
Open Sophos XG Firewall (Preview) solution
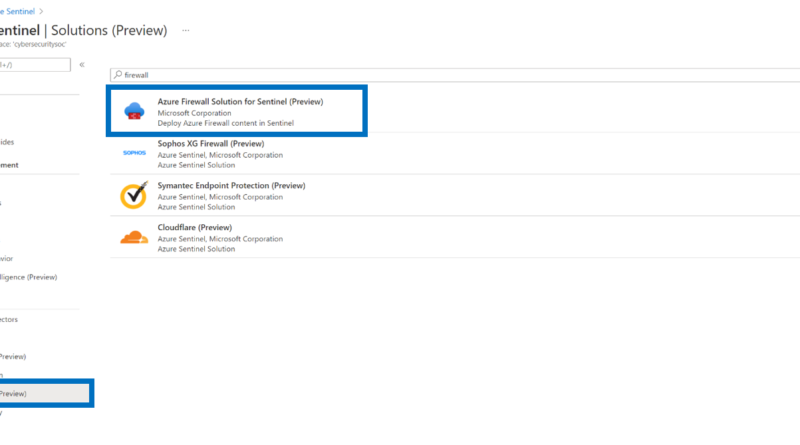[211, 143]
